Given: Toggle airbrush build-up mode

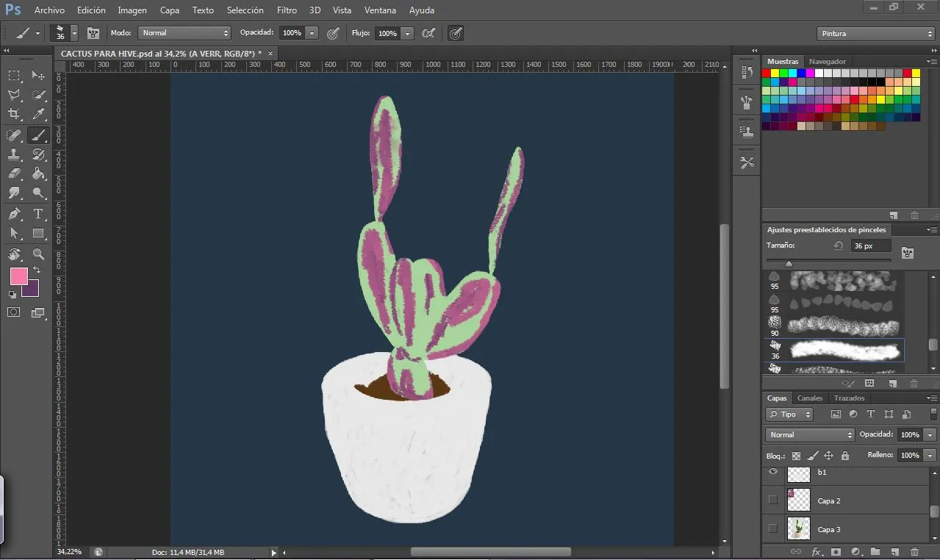Looking at the screenshot, I should pyautogui.click(x=429, y=33).
